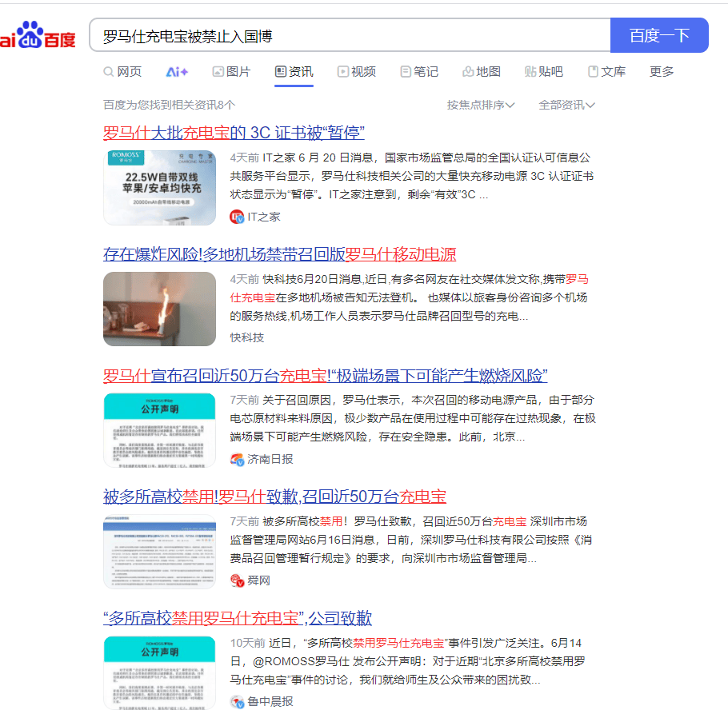Open headline "多所高校禁用罗马仕充电宝",公司致歉

[238, 618]
